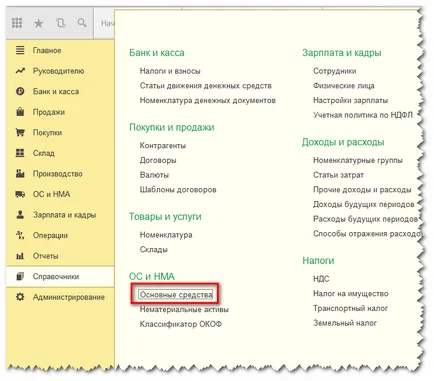
Task: Open the НДС link under Налоги
Action: click(x=321, y=279)
